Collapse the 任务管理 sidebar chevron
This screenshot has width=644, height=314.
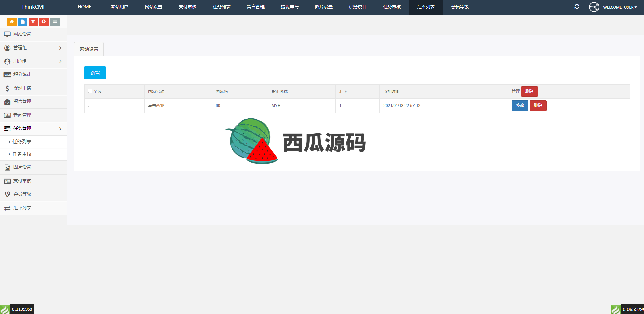point(60,129)
